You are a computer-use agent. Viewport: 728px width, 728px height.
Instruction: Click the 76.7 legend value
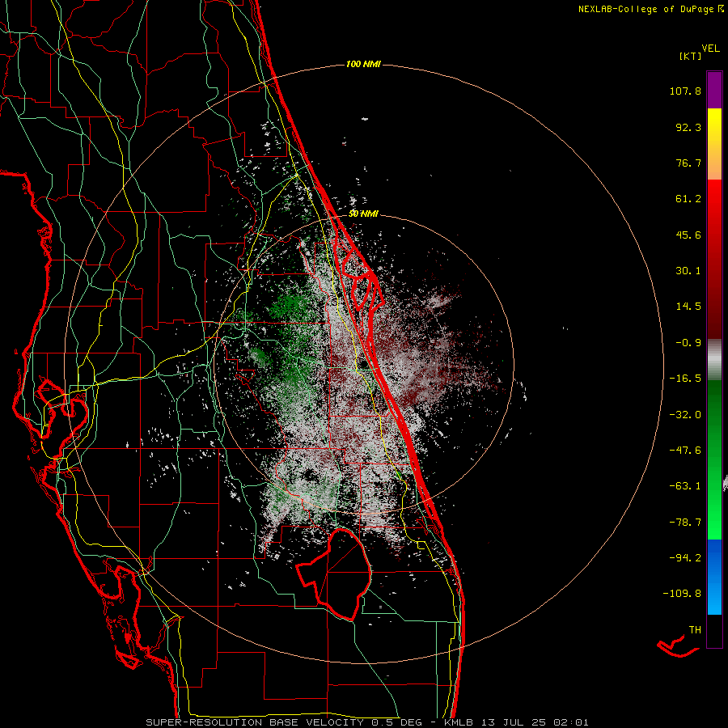coord(688,163)
